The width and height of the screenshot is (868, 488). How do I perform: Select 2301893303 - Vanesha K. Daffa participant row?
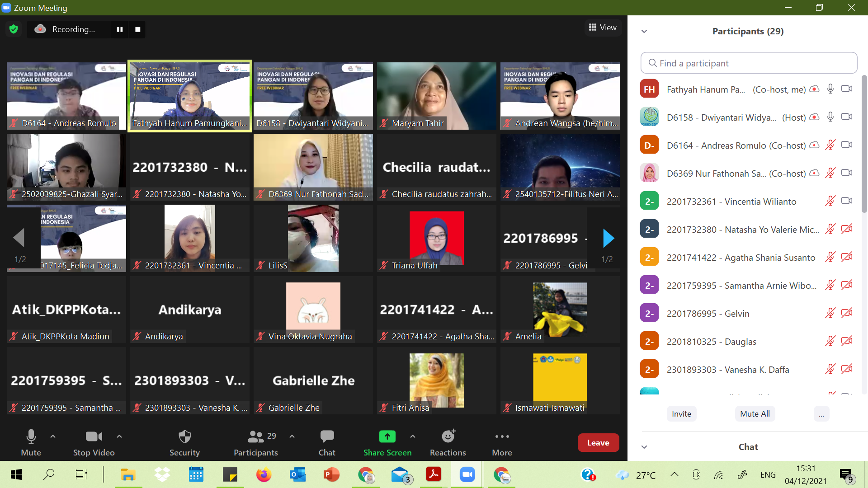(x=746, y=369)
